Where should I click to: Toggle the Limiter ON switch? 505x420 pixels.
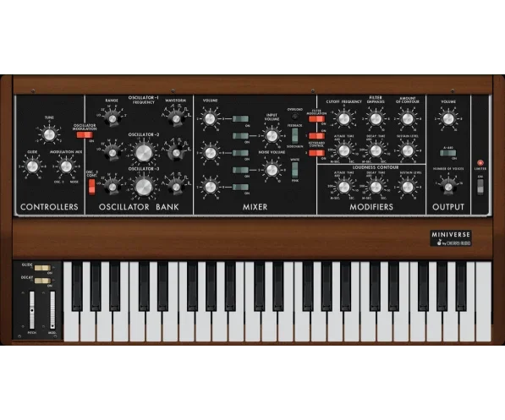(x=480, y=187)
